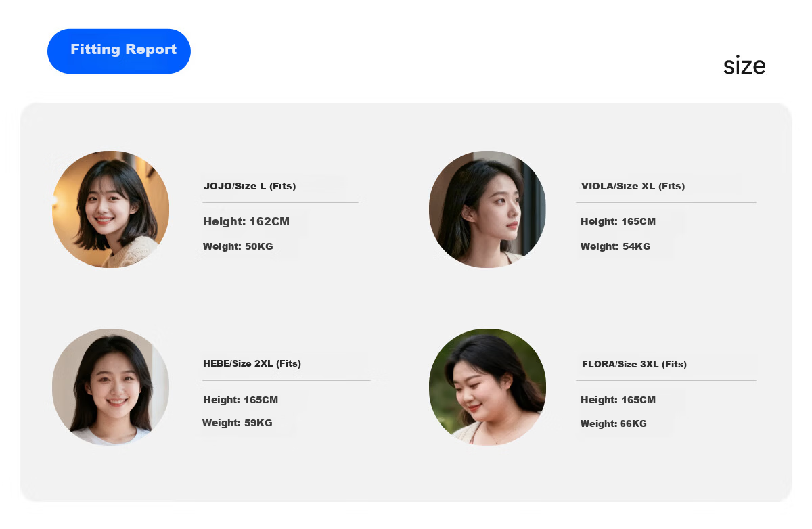Click the size label
This screenshot has height=529, width=812.
point(744,66)
